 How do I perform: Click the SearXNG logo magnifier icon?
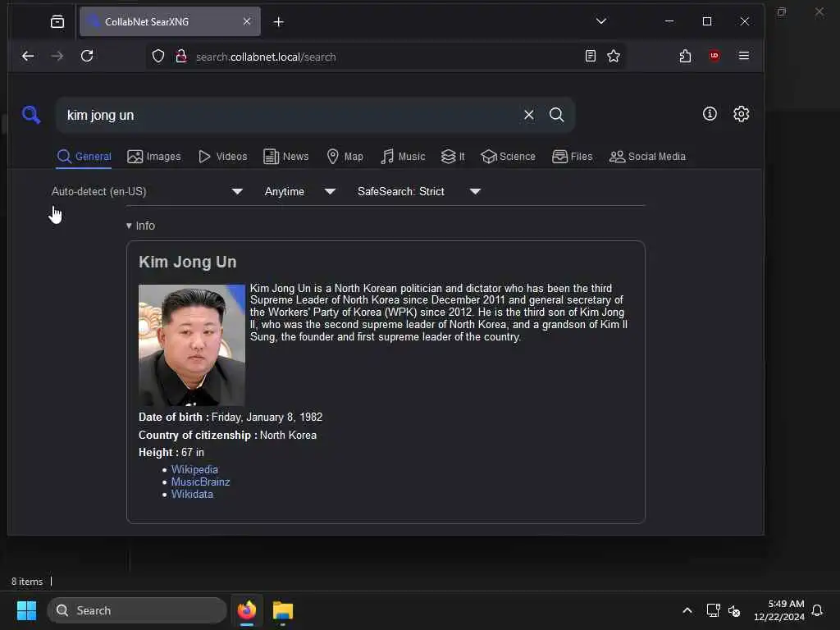(31, 115)
